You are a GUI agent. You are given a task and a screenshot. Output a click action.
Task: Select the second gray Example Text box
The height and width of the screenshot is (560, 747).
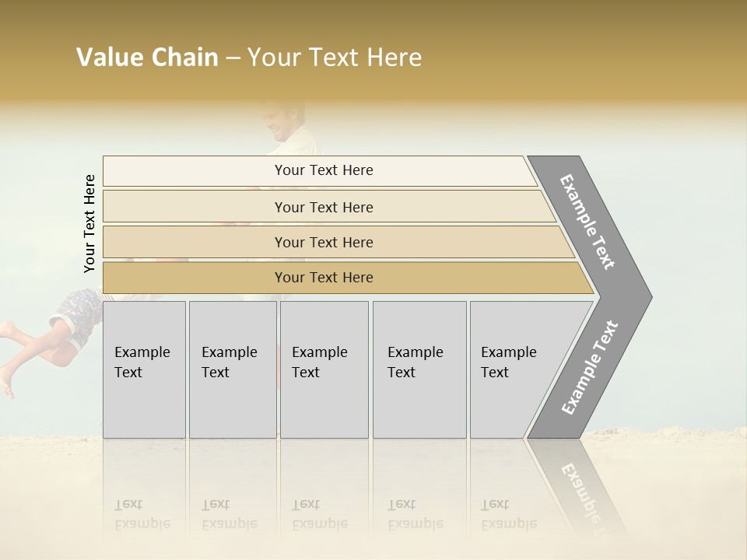pyautogui.click(x=233, y=369)
